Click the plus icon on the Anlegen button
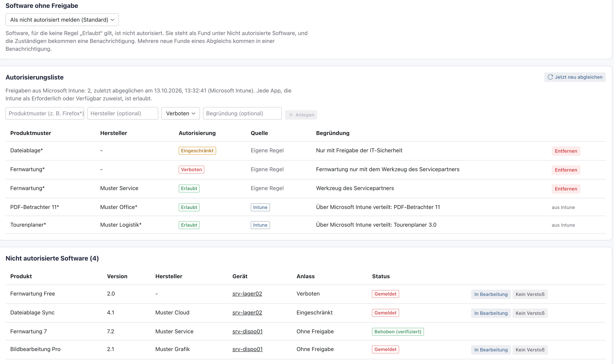Viewport: 614px width, 364px height. (x=291, y=115)
